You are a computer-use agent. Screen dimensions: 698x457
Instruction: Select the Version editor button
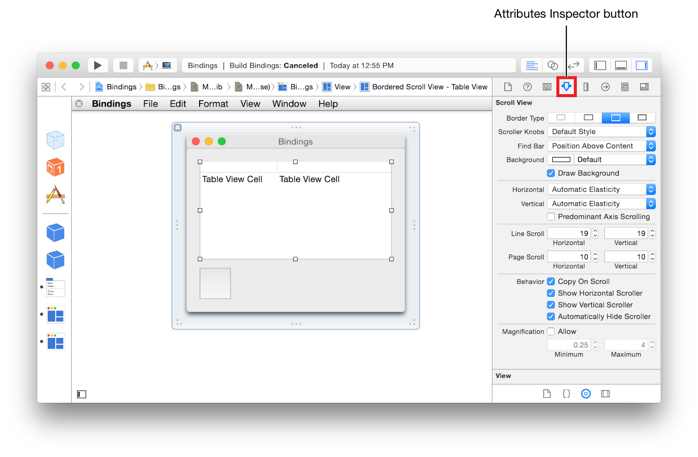(574, 65)
